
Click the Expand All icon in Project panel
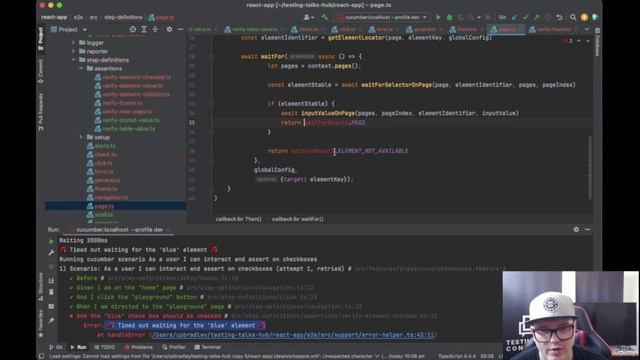click(144, 29)
